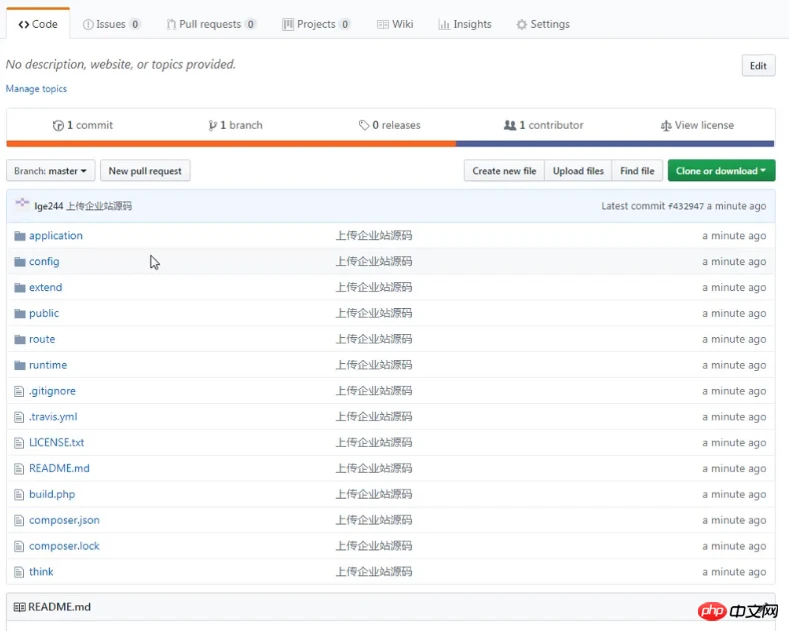The width and height of the screenshot is (789, 631).
Task: Open the Settings tab
Action: tap(543, 24)
